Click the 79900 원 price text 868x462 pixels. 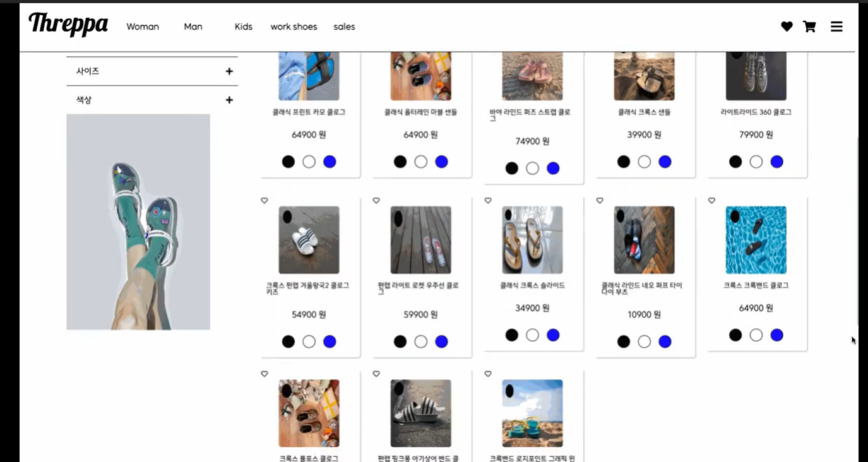756,134
